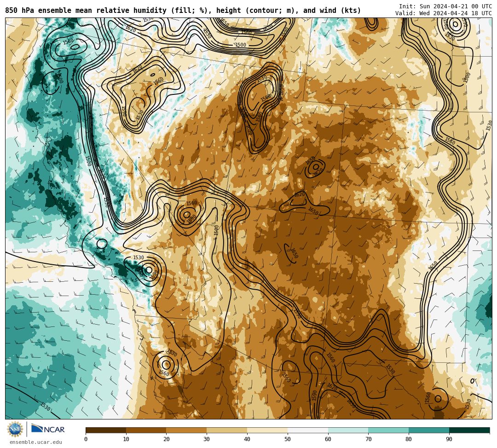Viewport: 497px width, 448px height.
Task: Click the colorbar tick label 40
Action: [x=247, y=439]
